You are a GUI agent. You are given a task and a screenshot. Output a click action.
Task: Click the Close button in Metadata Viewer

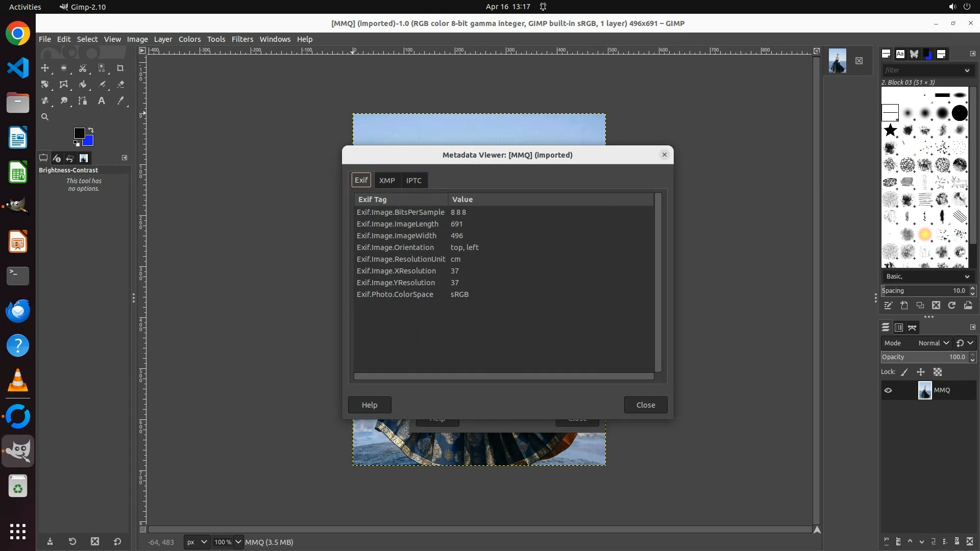pos(645,405)
